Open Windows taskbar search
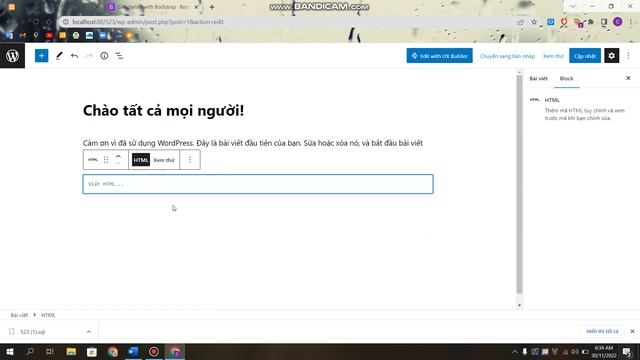Image resolution: width=640 pixels, height=360 pixels. tap(30, 351)
